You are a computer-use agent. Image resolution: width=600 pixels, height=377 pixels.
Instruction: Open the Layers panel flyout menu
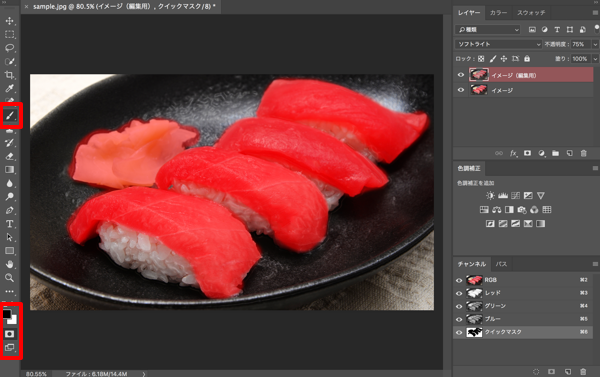point(595,13)
